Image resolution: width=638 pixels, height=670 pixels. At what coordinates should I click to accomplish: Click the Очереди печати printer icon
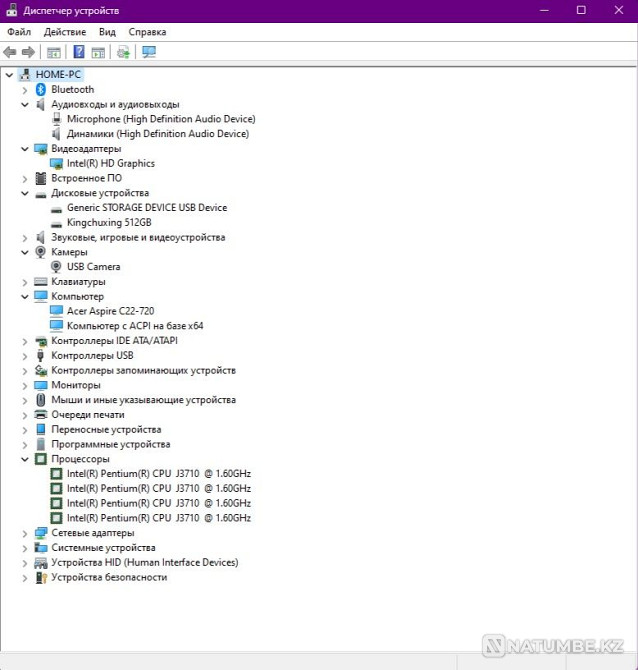pyautogui.click(x=41, y=414)
